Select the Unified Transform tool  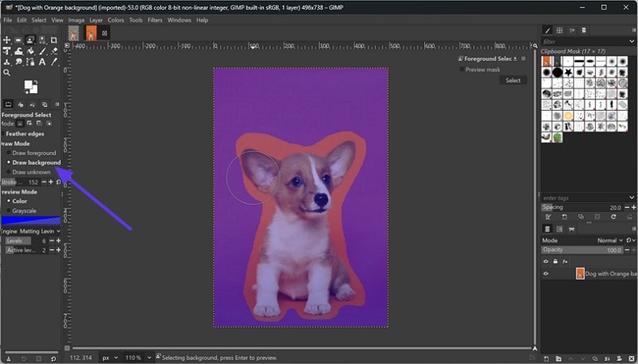coord(6,51)
